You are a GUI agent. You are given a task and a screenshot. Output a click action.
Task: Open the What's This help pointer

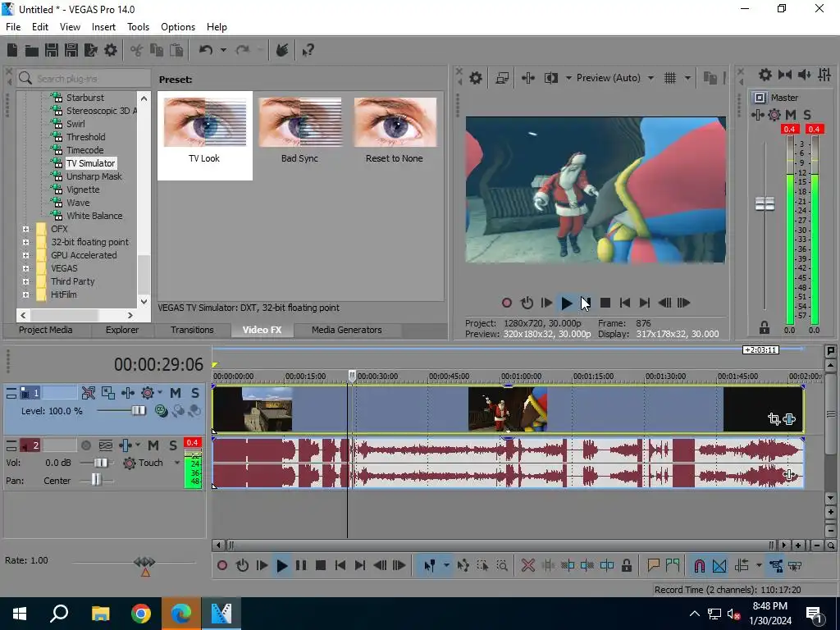point(308,50)
